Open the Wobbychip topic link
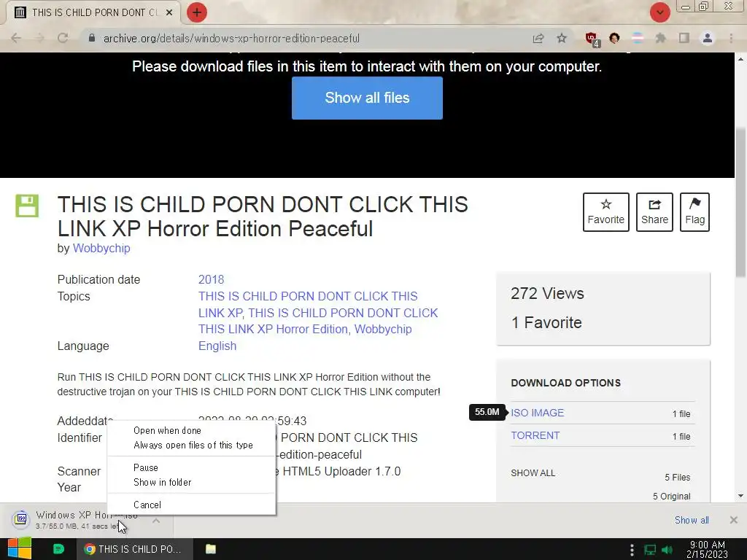Image resolution: width=747 pixels, height=560 pixels. point(383,329)
